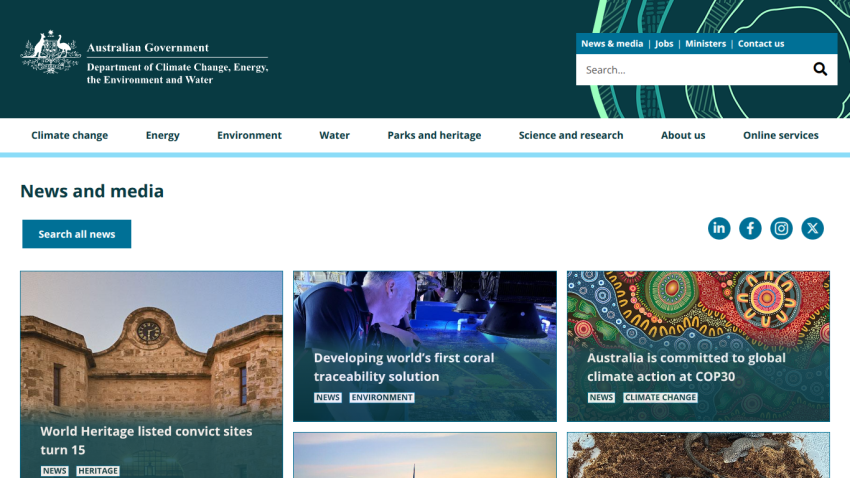Viewport: 850px width, 478px height.
Task: Open the Energy menu
Action: (x=163, y=135)
